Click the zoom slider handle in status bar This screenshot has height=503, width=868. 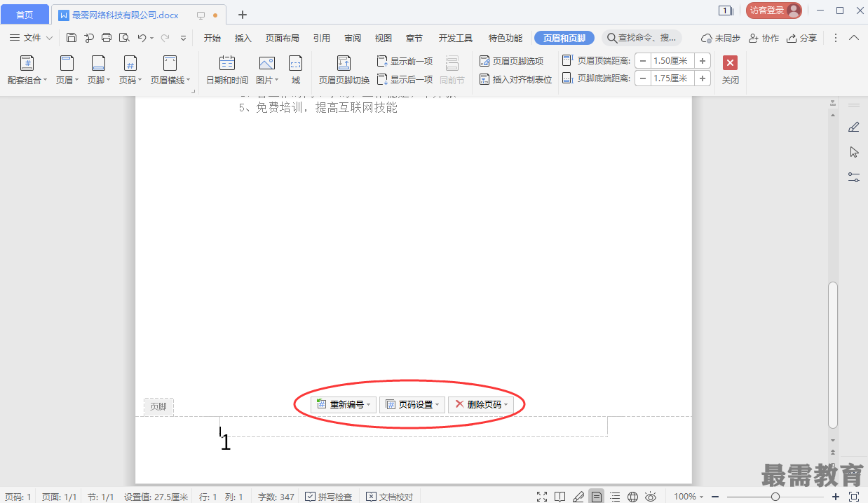point(775,497)
